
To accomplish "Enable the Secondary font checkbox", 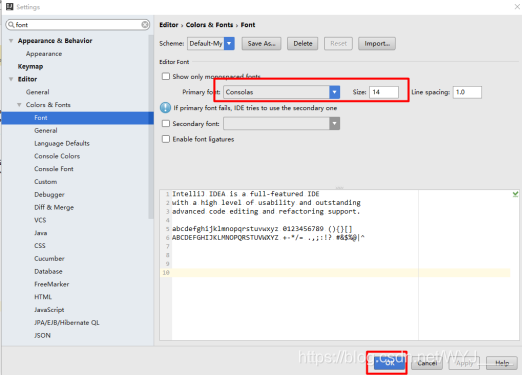I will click(166, 123).
